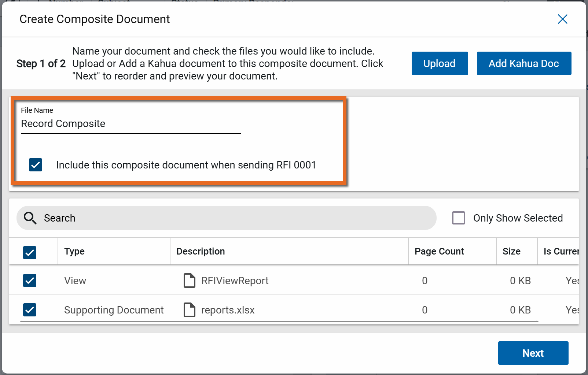Sort by the Description column header
The height and width of the screenshot is (375, 588).
point(201,251)
